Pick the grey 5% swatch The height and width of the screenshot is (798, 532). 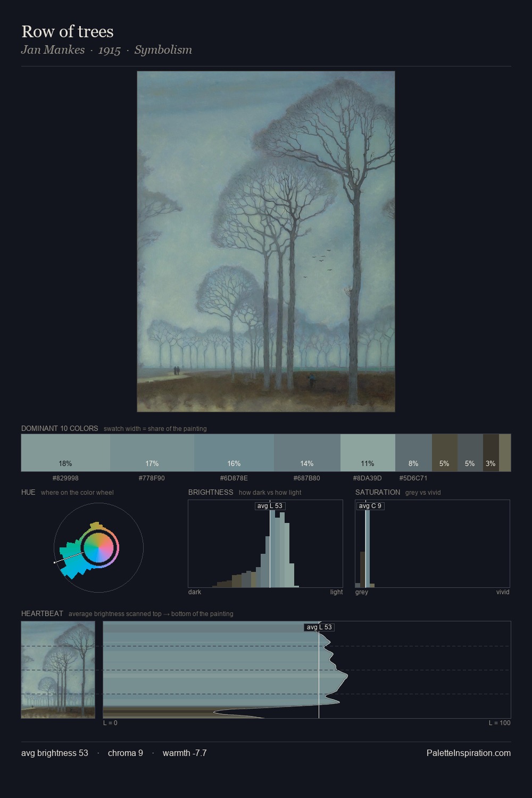click(470, 453)
